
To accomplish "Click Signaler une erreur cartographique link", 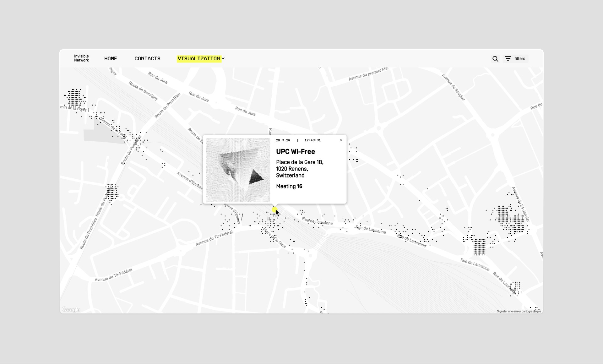I will pos(519,311).
